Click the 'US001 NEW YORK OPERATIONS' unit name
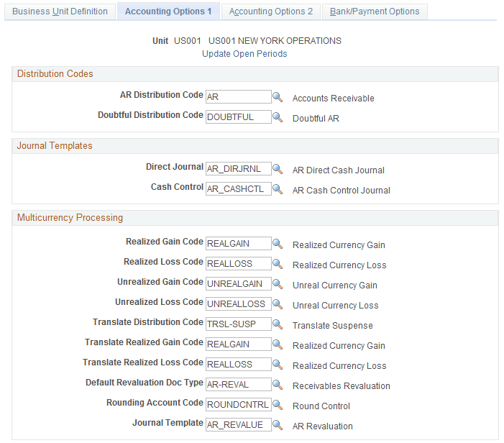This screenshot has height=443, width=504. tap(275, 41)
